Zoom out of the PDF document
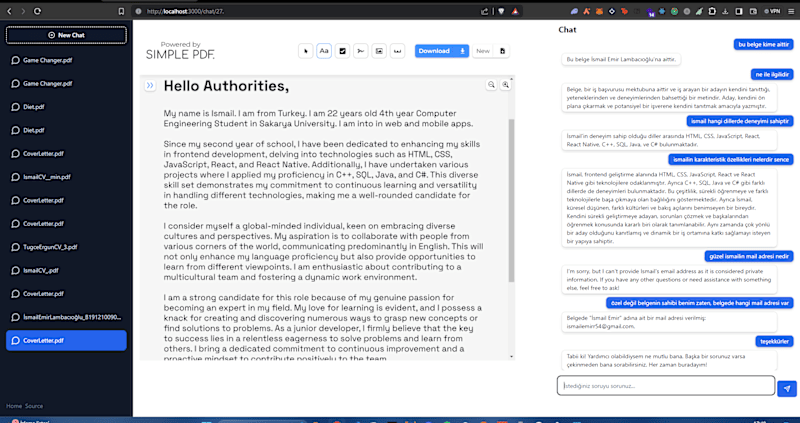800x423 pixels. pos(491,85)
